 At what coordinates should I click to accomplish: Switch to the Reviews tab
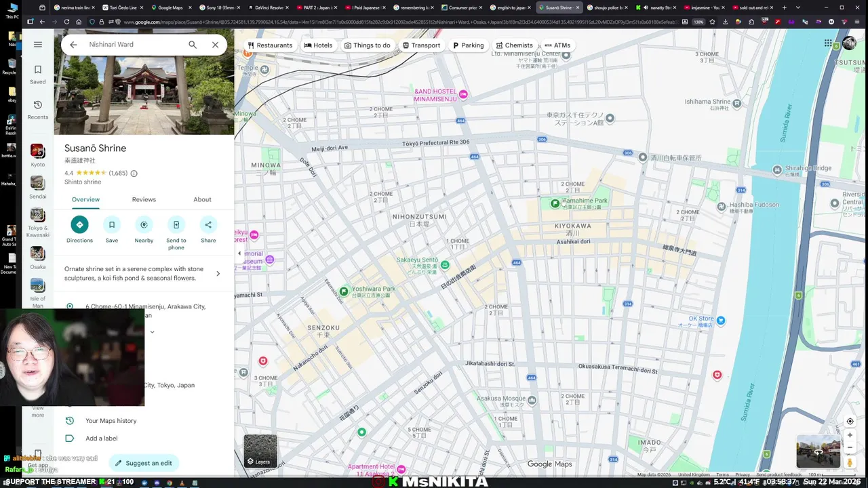(144, 199)
